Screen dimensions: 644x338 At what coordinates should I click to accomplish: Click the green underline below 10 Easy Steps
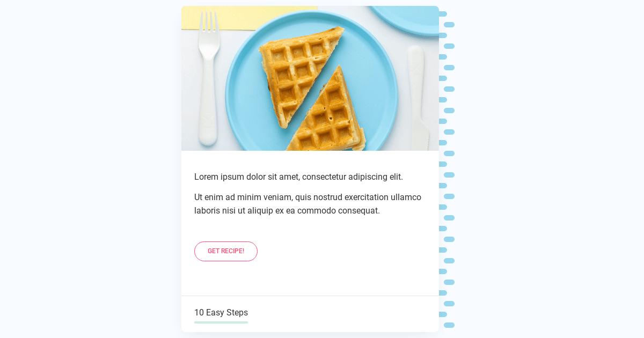[x=221, y=322]
